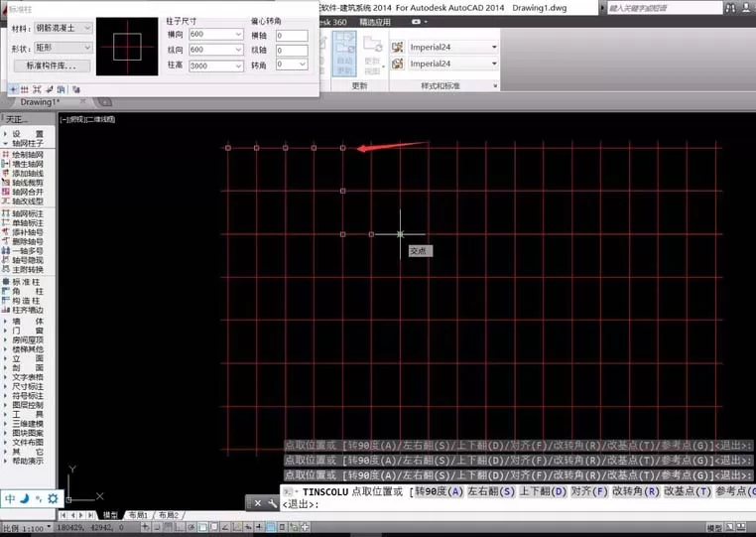Click point-insert mode icon in column dialog
The width and height of the screenshot is (756, 537).
click(13, 89)
